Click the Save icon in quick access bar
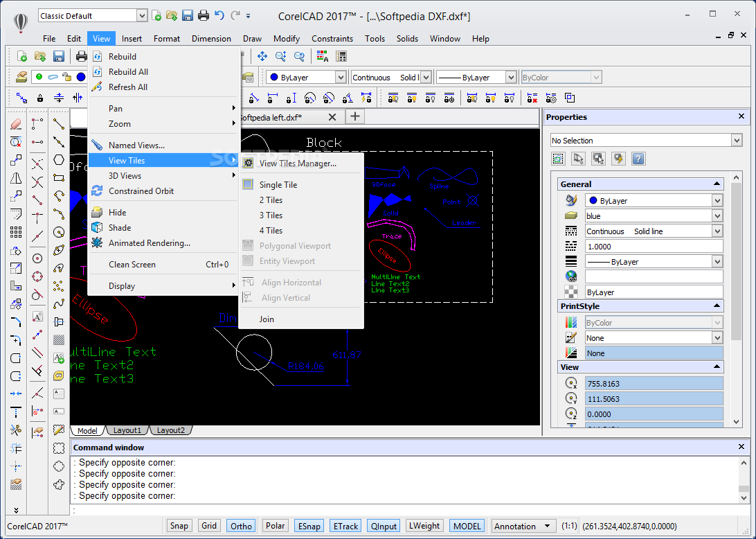This screenshot has width=756, height=539. click(x=188, y=15)
